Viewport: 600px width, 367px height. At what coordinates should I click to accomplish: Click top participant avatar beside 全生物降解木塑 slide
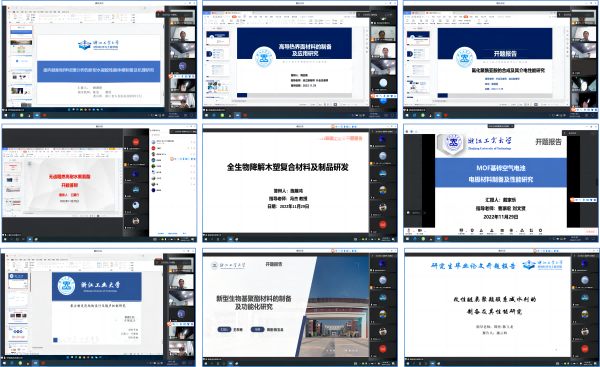(x=383, y=139)
